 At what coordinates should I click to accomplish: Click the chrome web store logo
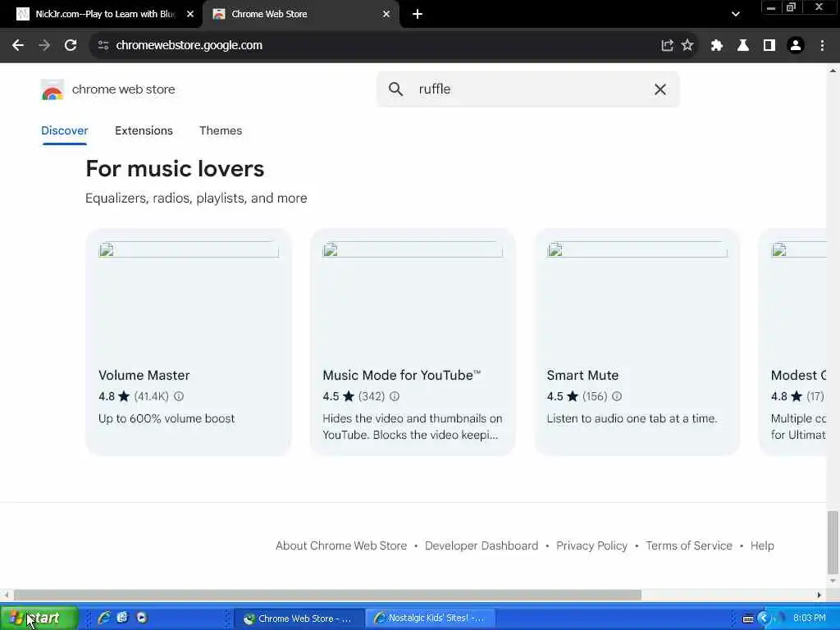[107, 89]
